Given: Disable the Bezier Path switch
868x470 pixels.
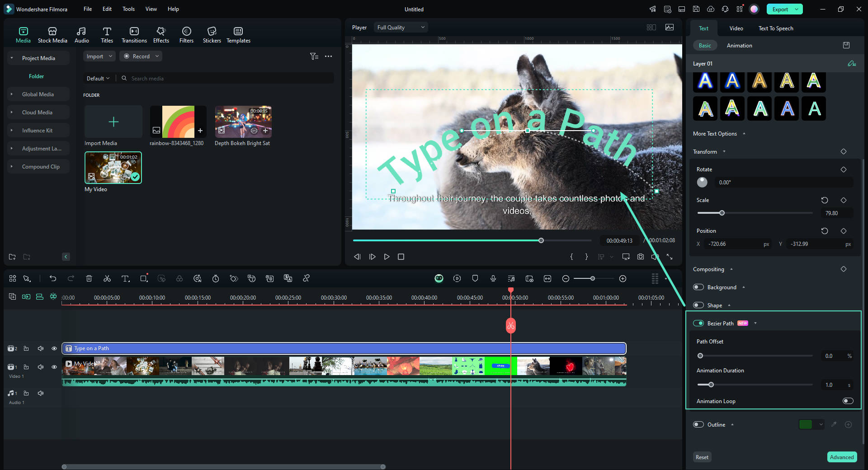Looking at the screenshot, I should tap(698, 323).
